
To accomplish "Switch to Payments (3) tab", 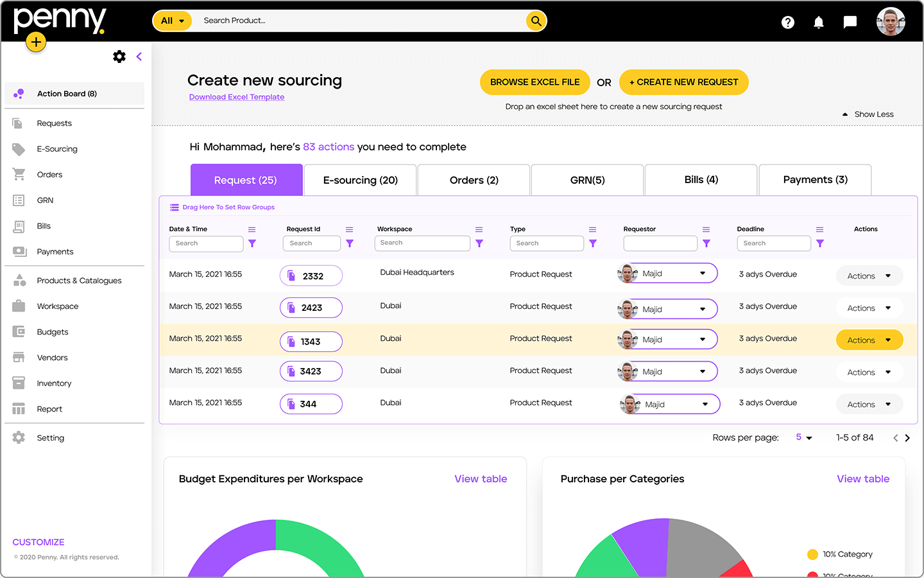I will [x=815, y=180].
